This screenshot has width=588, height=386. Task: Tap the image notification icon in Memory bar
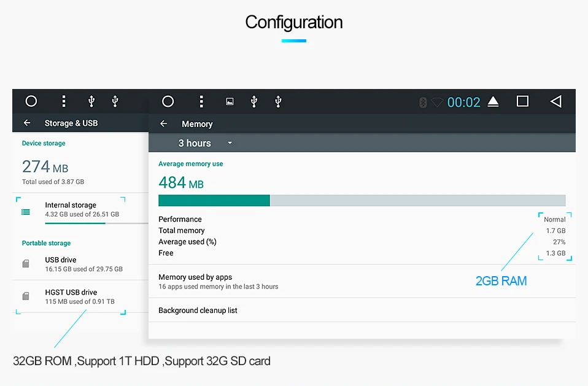tap(230, 101)
